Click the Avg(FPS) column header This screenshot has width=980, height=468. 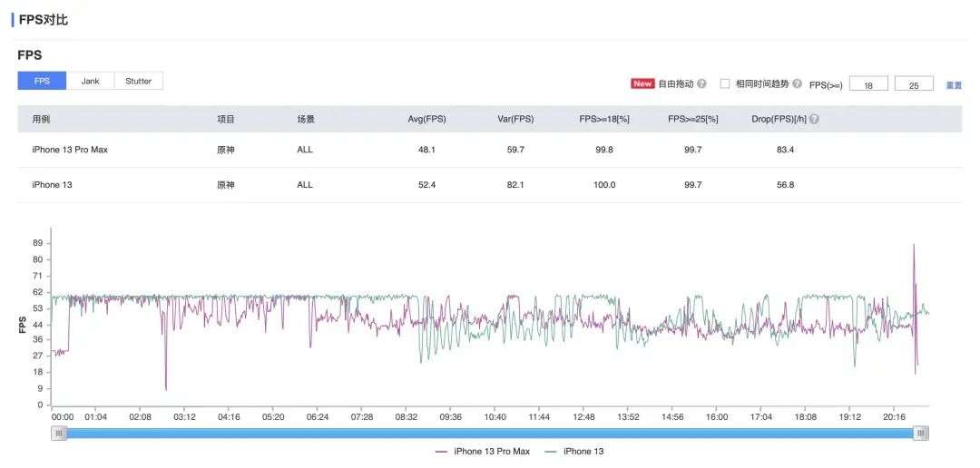pyautogui.click(x=426, y=119)
